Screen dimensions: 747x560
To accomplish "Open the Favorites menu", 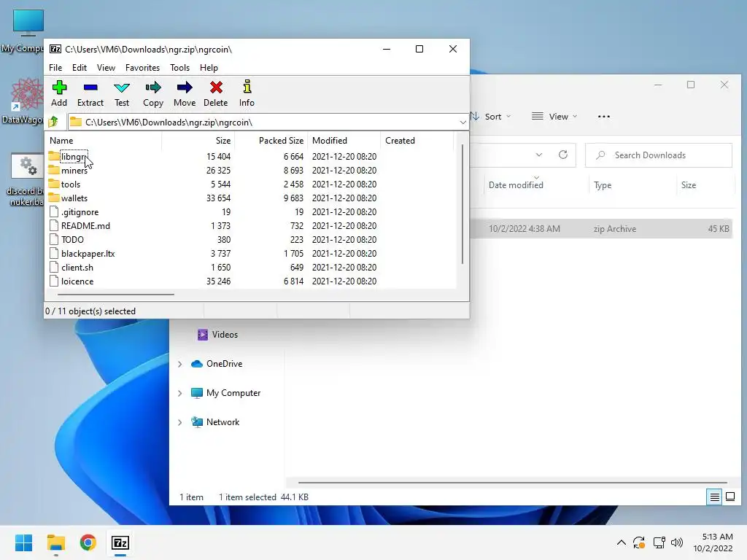I will tap(142, 68).
